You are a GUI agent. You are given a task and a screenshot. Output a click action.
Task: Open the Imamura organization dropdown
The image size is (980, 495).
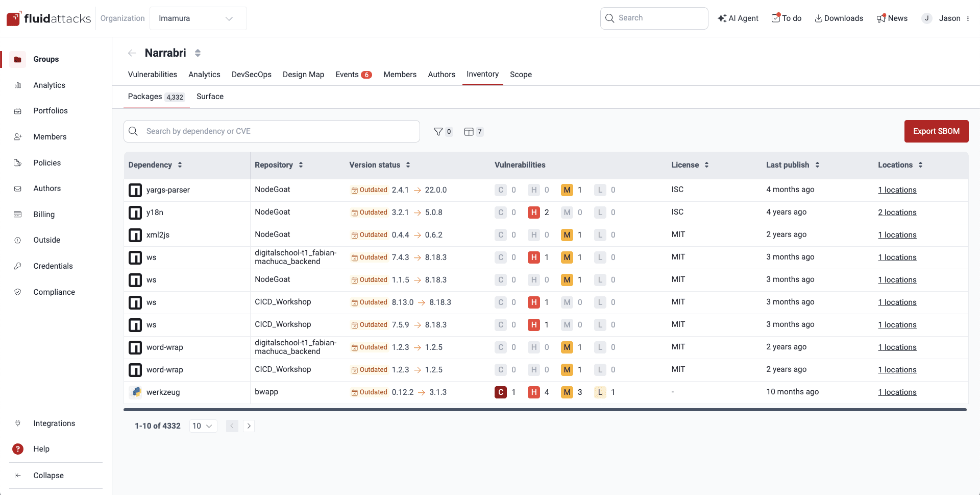tap(198, 18)
